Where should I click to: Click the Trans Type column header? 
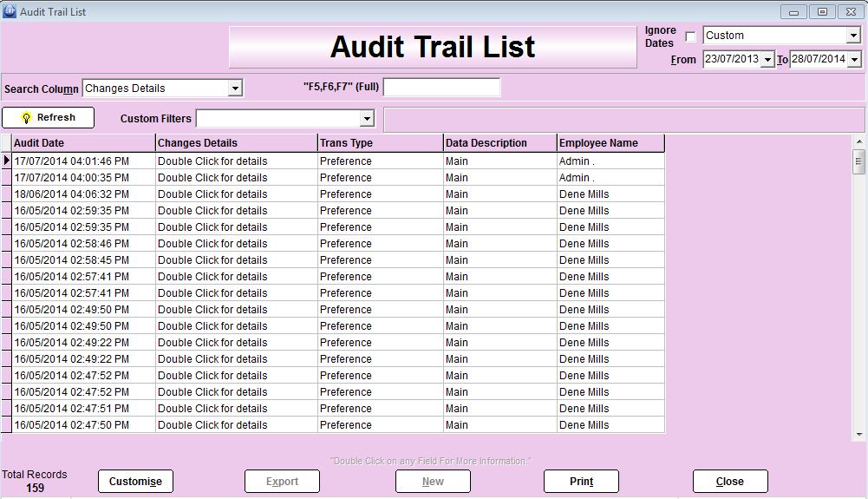pyautogui.click(x=380, y=143)
